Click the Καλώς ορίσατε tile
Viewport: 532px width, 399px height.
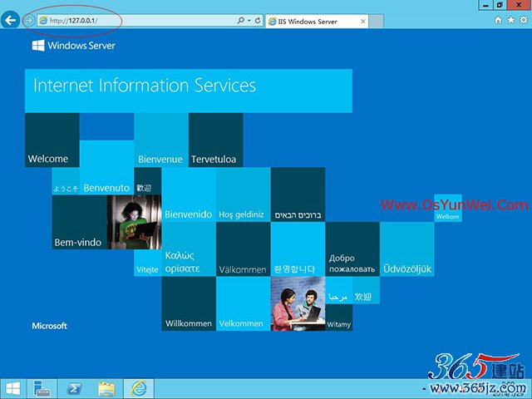[189, 249]
